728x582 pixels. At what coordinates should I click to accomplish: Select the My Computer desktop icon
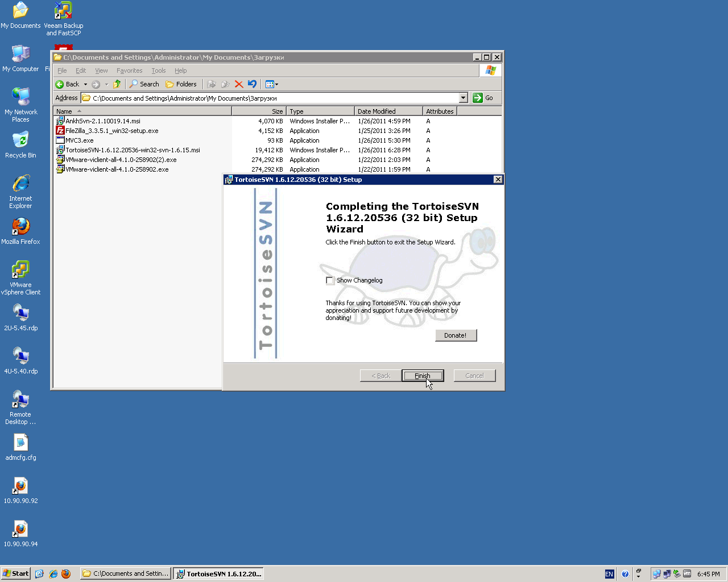(x=20, y=59)
